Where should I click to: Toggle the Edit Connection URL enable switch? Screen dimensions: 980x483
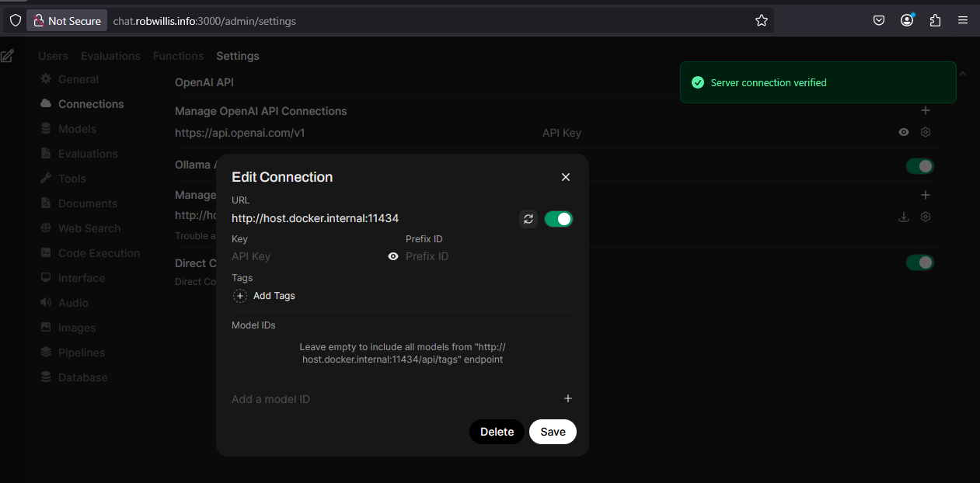point(559,219)
